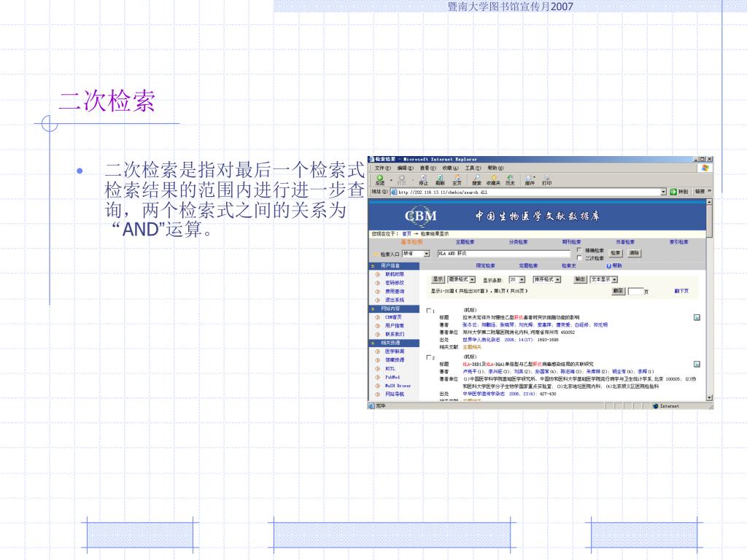
Task: Switch to the 期刊检索 tab
Action: point(572,242)
